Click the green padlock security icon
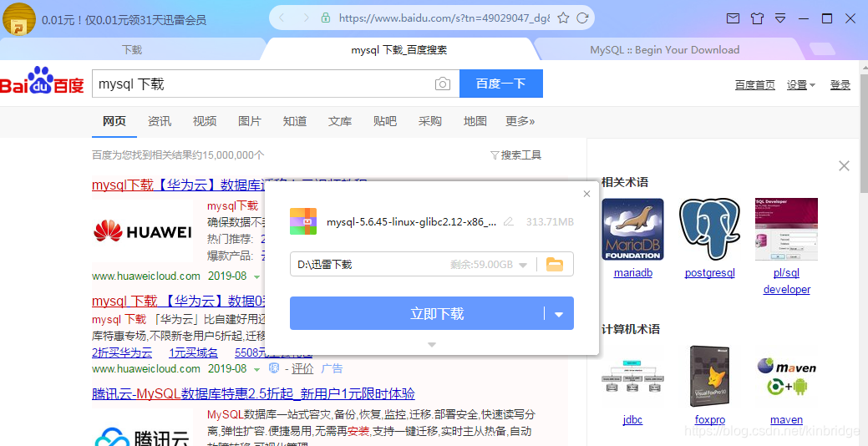 click(326, 18)
